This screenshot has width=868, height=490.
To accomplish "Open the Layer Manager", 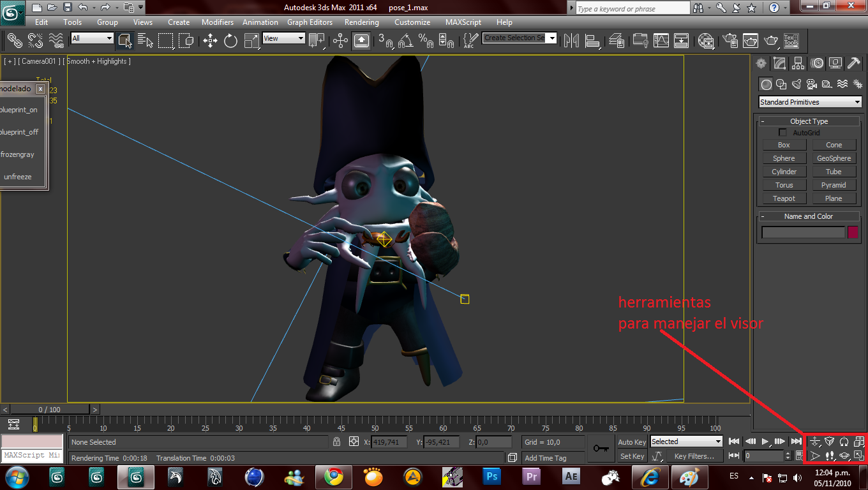I will pos(617,41).
